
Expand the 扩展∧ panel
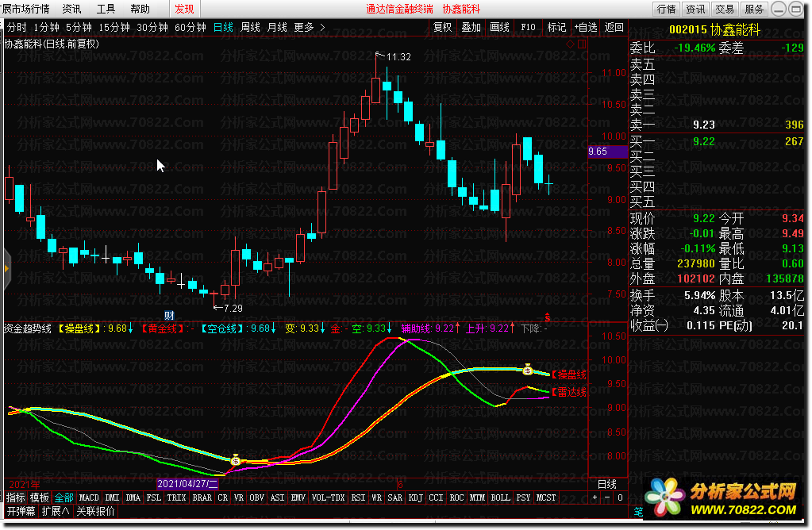coord(56,512)
